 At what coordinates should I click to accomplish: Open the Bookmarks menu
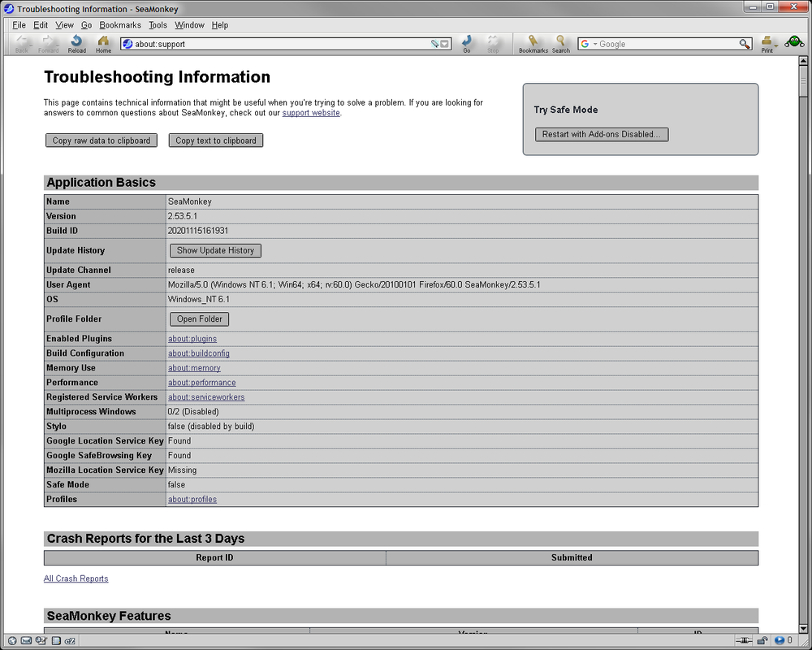[x=120, y=25]
